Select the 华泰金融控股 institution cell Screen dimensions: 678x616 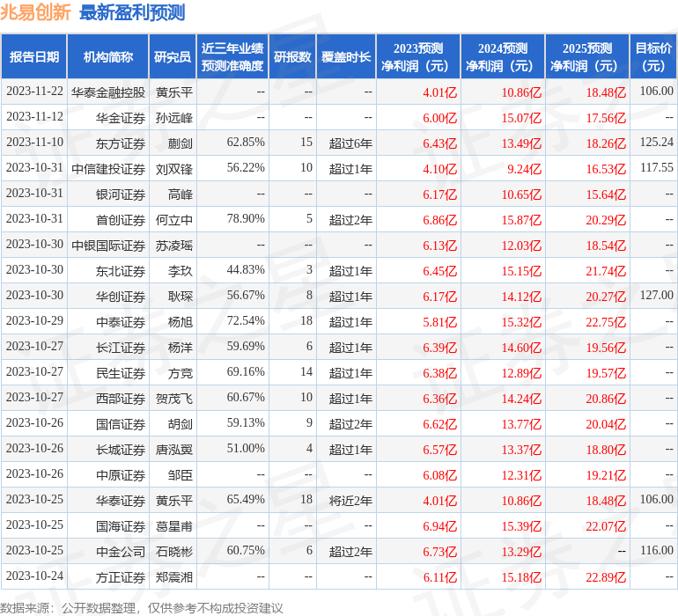coord(108,92)
